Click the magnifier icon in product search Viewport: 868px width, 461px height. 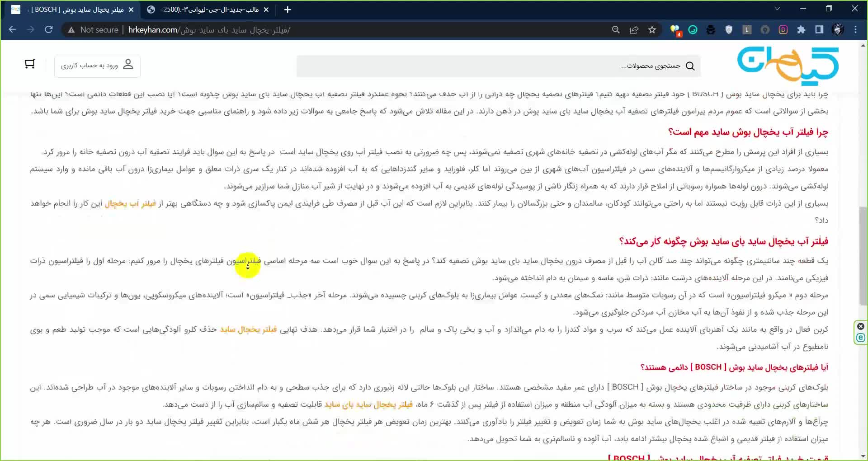[690, 66]
